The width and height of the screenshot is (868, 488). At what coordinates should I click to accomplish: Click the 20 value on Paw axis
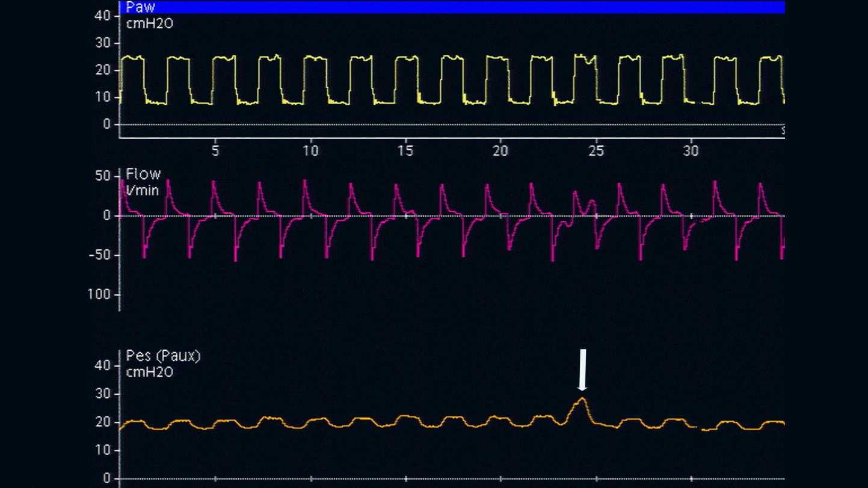(x=102, y=70)
